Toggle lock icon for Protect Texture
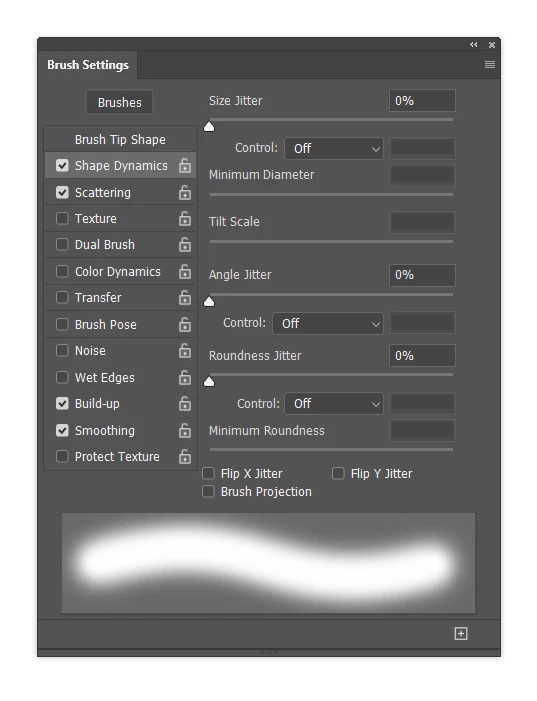 185,456
